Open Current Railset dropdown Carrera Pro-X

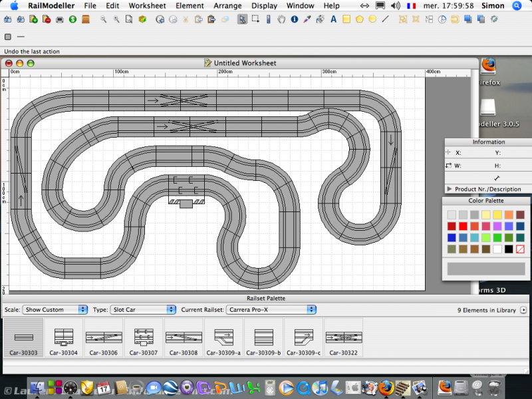click(271, 309)
